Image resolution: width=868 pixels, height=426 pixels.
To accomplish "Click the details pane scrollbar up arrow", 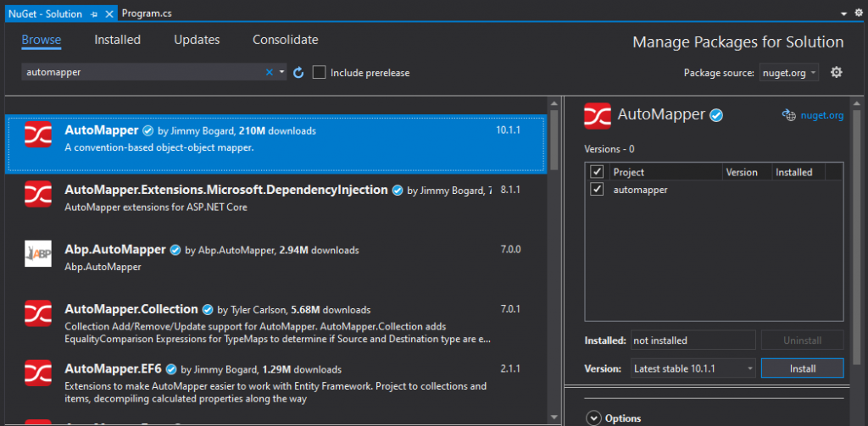I will tap(857, 103).
